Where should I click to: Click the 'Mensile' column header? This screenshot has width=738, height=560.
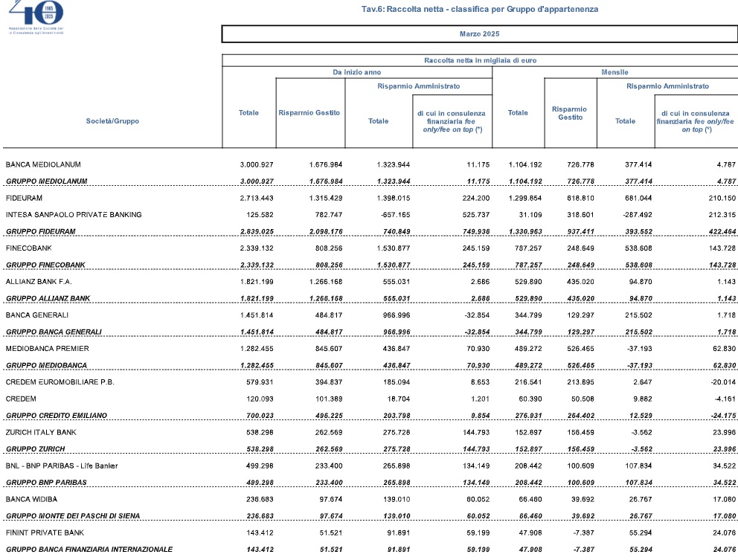pos(615,72)
